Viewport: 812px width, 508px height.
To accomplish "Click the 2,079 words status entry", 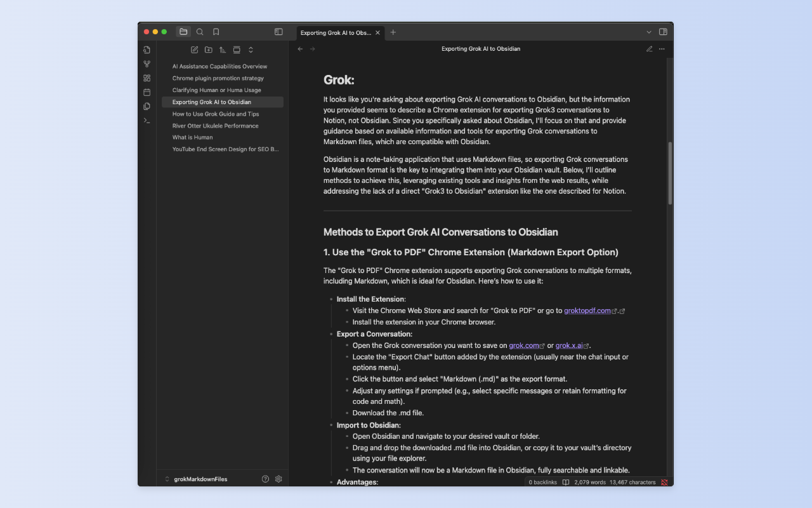I will [590, 483].
